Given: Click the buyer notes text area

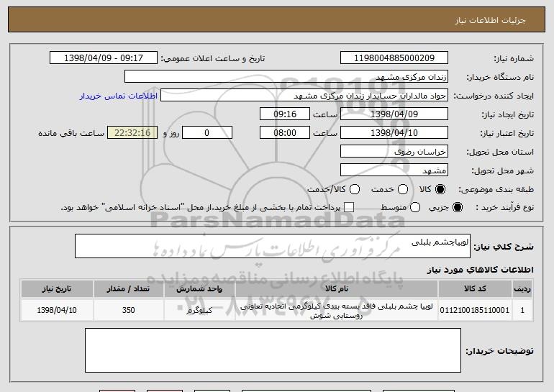Looking at the screenshot, I should [273, 350].
